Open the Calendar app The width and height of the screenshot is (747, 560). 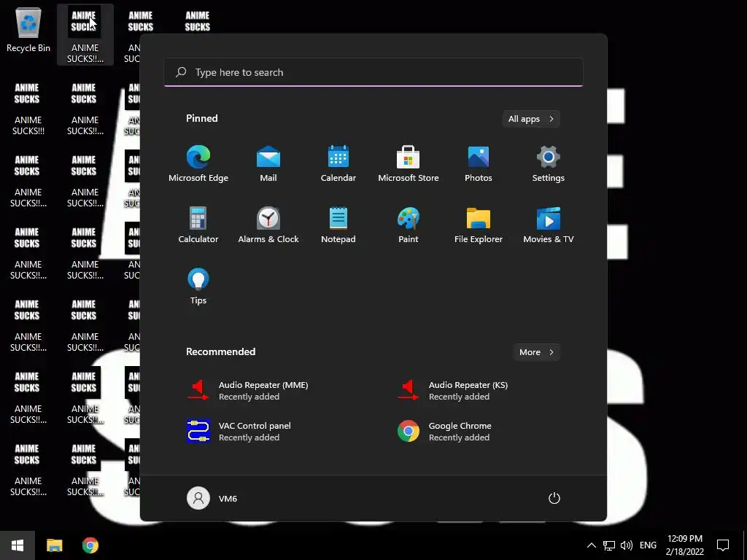pos(338,164)
